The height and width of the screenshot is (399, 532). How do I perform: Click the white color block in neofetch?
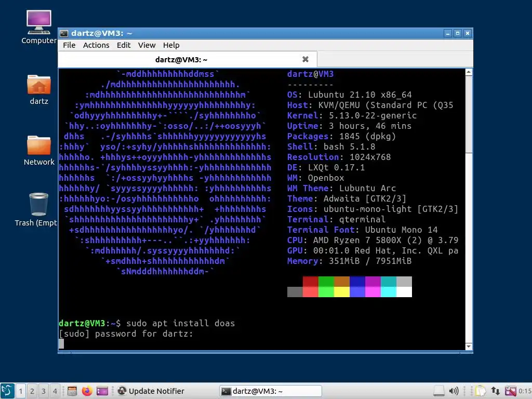(x=404, y=292)
